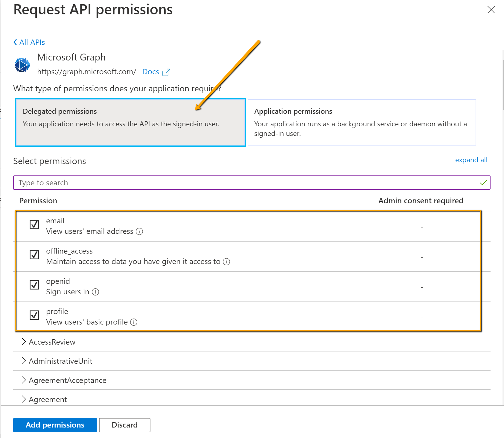Click the Type to search field

pos(120,183)
